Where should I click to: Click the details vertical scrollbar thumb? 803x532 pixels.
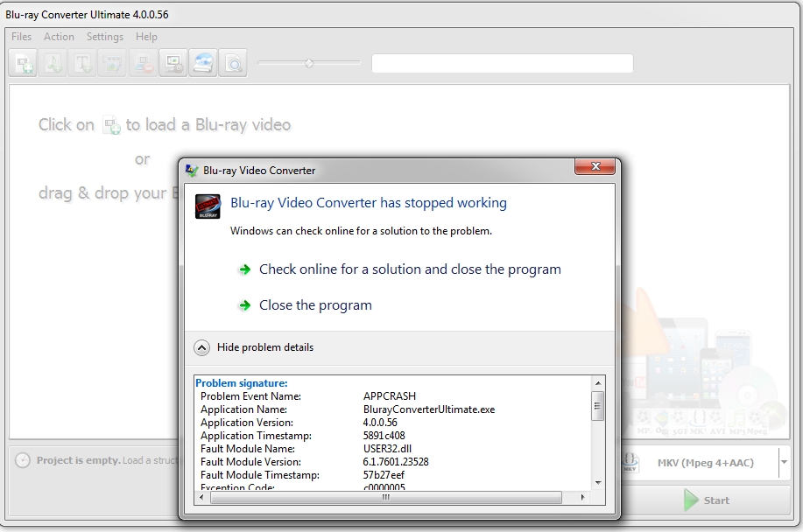point(597,406)
